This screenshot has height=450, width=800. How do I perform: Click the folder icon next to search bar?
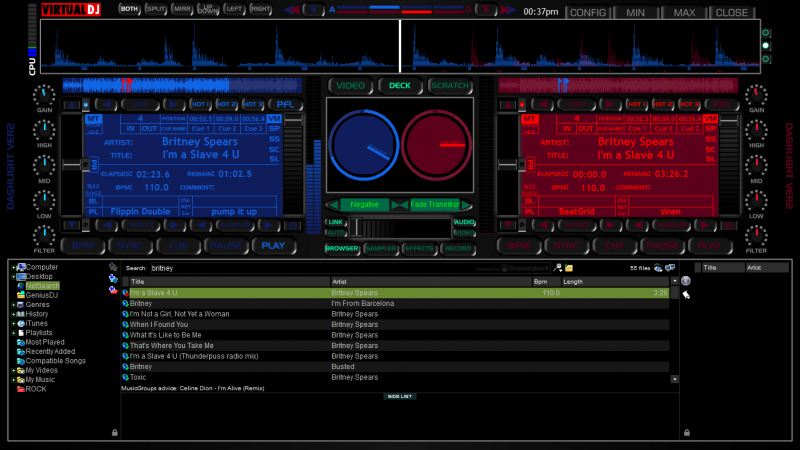tap(569, 268)
